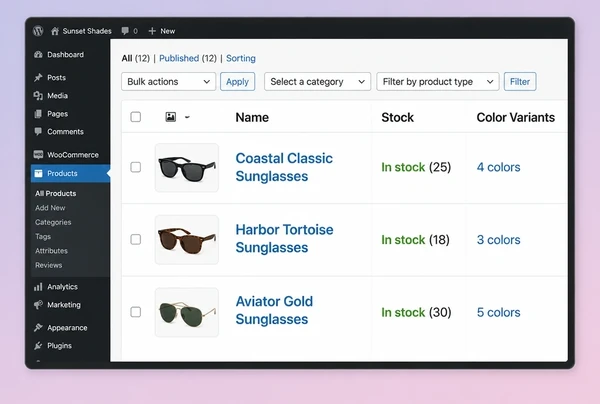Check the Coastal Classic Sunglasses row checkbox
This screenshot has height=404, width=600.
pyautogui.click(x=135, y=167)
